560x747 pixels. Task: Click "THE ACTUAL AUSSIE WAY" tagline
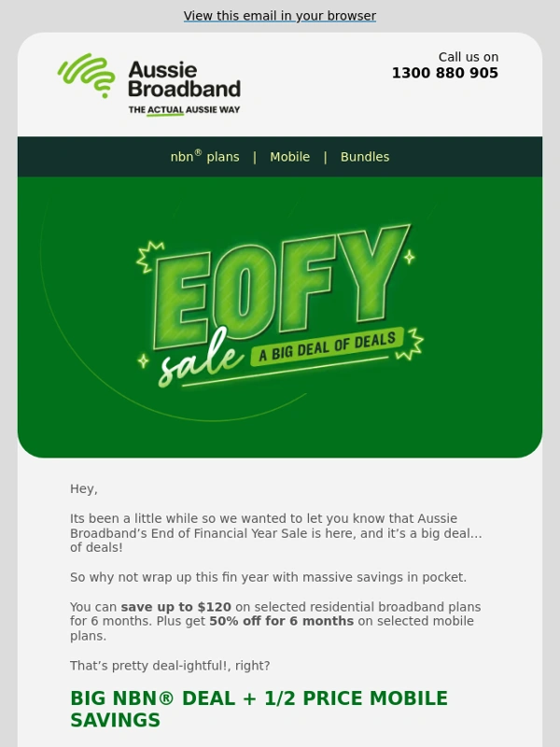pyautogui.click(x=184, y=110)
